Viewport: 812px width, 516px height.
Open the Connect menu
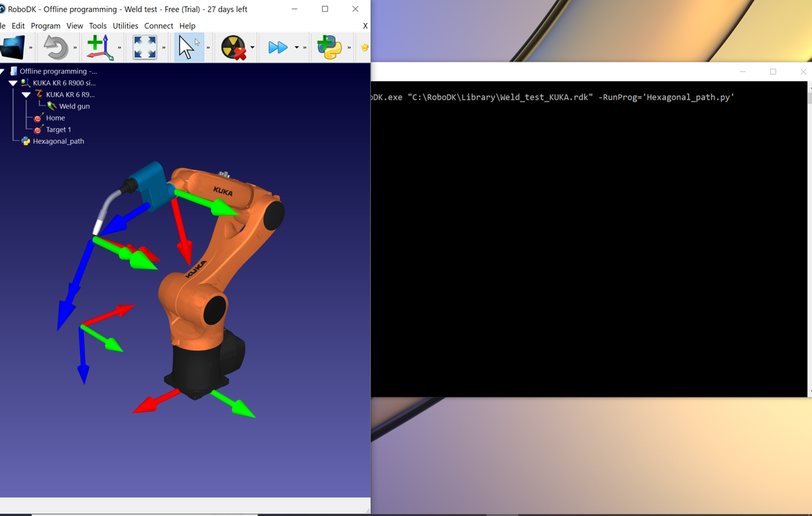tap(158, 26)
